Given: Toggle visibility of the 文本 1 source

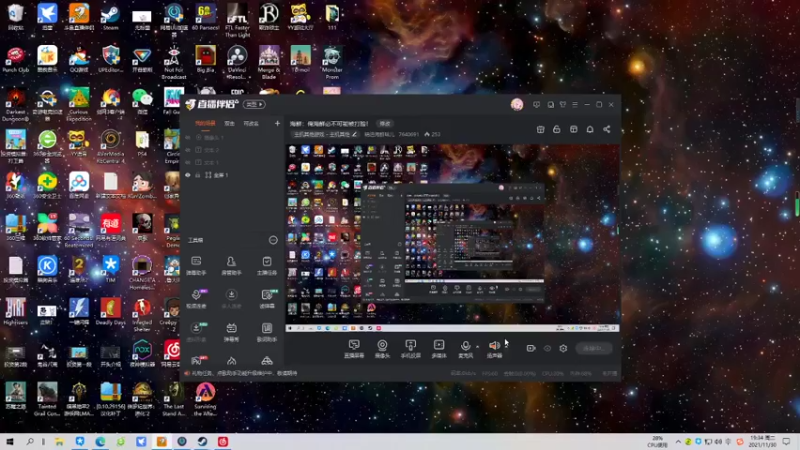Looking at the screenshot, I should click(188, 162).
